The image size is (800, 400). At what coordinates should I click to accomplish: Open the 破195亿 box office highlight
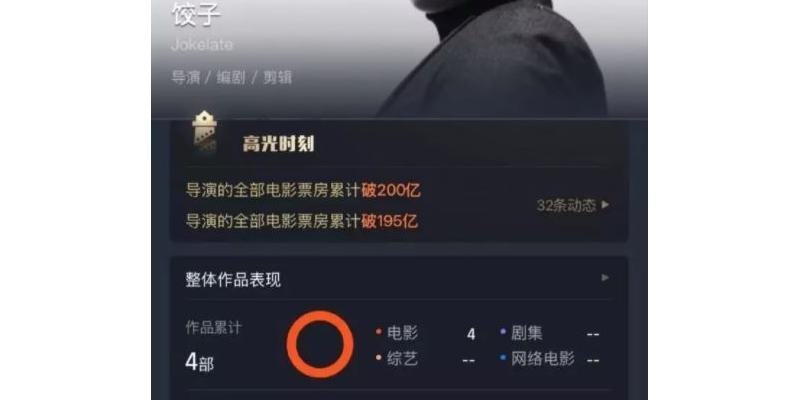(302, 221)
